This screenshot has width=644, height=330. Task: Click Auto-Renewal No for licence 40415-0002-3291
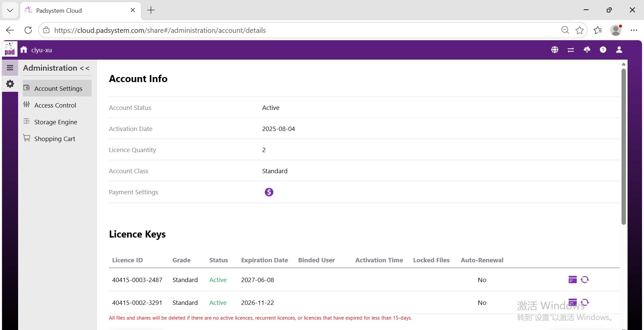(482, 303)
